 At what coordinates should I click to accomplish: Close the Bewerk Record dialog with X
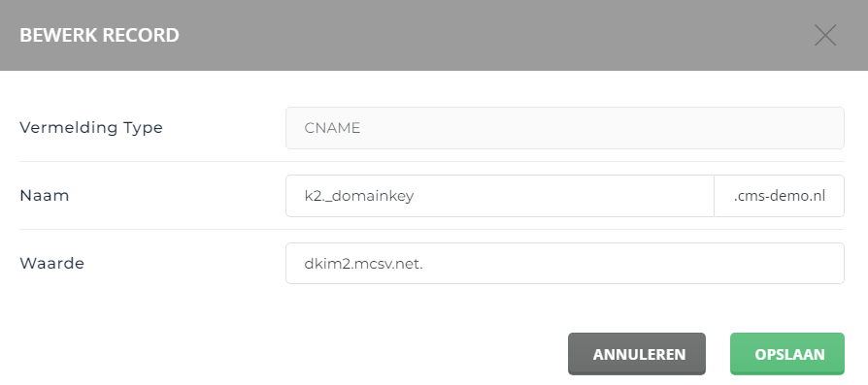click(x=825, y=36)
